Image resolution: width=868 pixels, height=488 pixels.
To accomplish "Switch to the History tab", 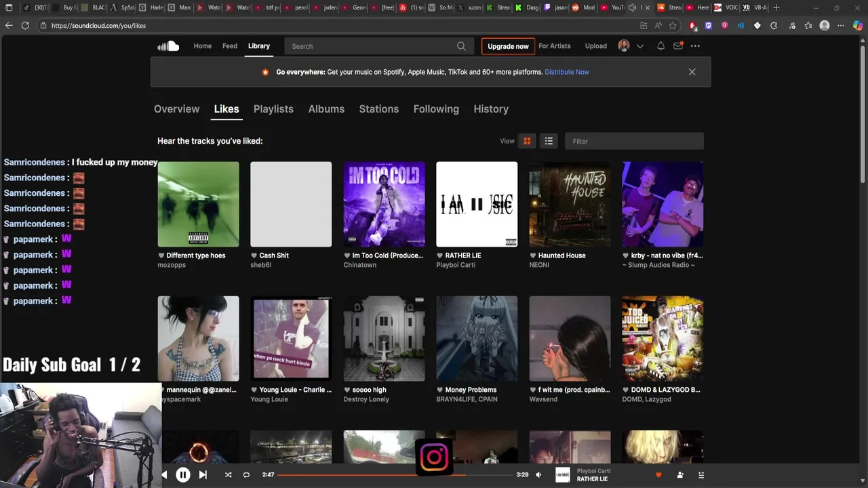I will 491,109.
